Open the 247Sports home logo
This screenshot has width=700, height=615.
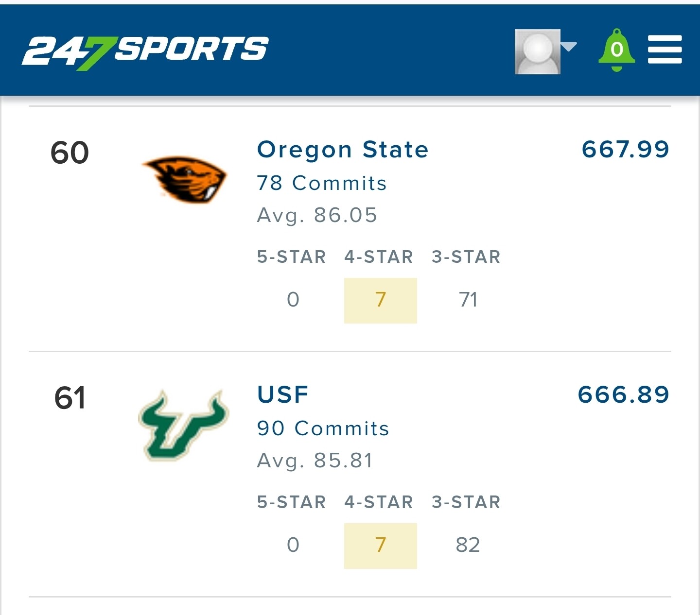[x=145, y=51]
